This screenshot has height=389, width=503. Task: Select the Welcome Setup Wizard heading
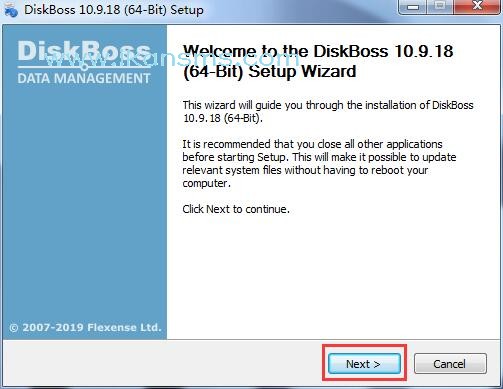(318, 61)
